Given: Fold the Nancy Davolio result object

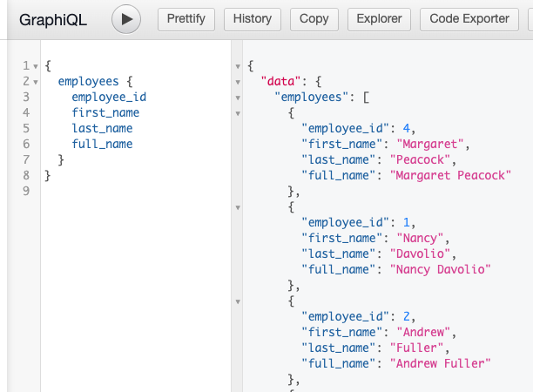Looking at the screenshot, I should coord(238,207).
